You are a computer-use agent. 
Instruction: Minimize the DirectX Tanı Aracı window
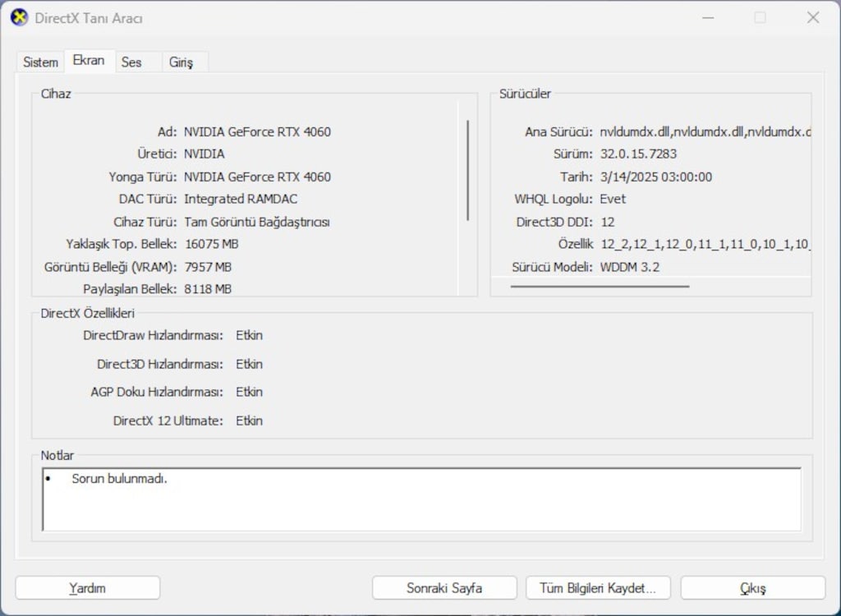[x=708, y=18]
